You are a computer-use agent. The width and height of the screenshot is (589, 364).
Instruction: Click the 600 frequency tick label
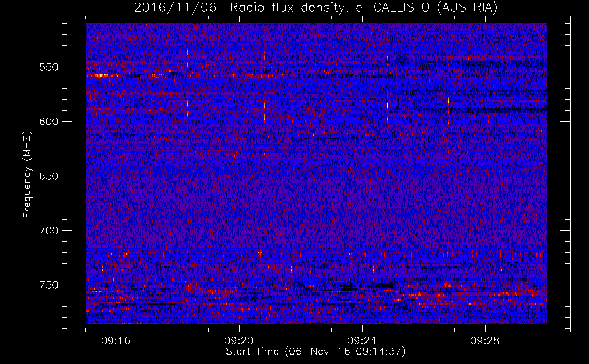(49, 122)
